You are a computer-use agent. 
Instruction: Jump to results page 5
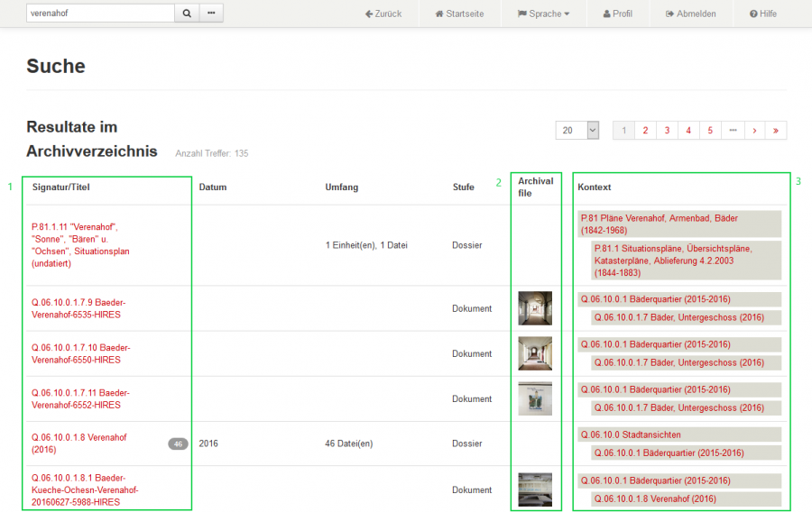click(x=710, y=131)
